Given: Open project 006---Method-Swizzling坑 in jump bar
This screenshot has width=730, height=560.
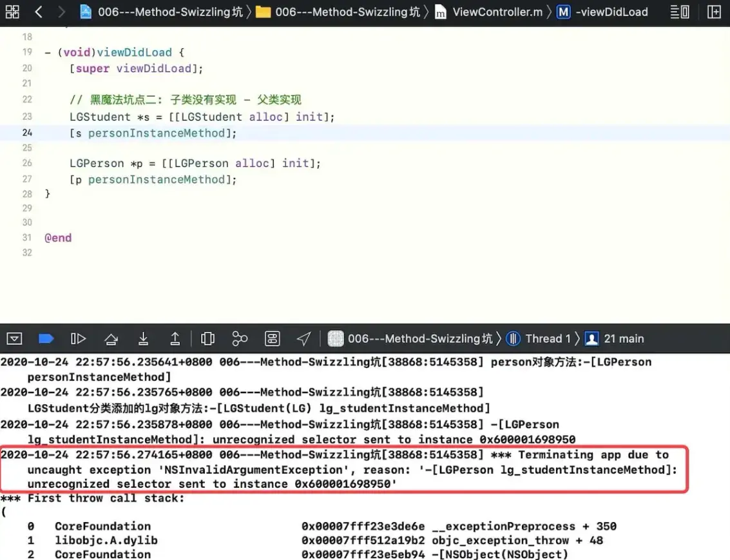Looking at the screenshot, I should click(161, 12).
